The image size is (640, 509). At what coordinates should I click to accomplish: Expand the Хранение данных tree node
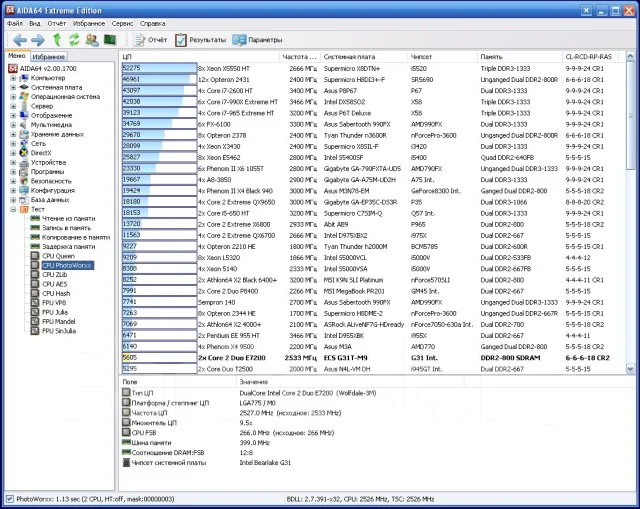[13, 134]
